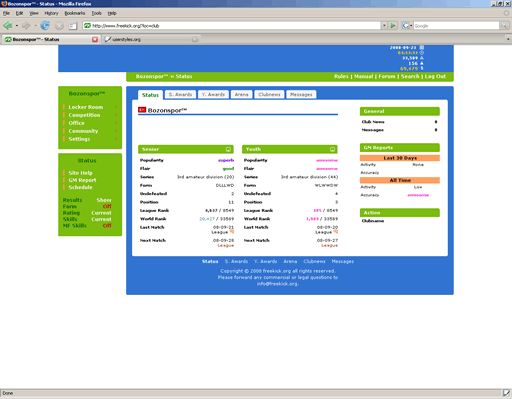The height and width of the screenshot is (399, 512).
Task: Expand the Settings submenu arrow
Action: (x=116, y=139)
